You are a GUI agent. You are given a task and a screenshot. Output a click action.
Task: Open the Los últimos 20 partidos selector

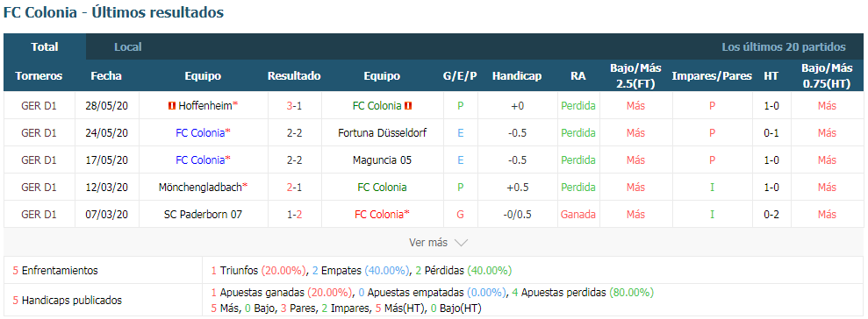[783, 47]
